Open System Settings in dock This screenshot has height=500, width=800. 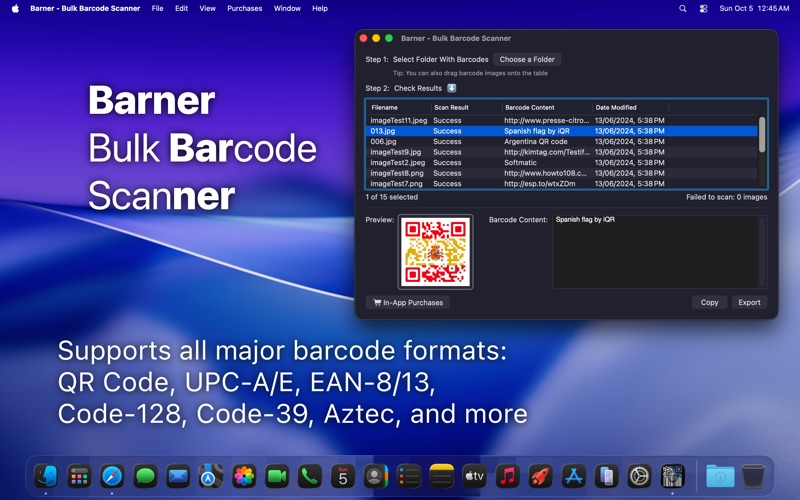pos(639,477)
